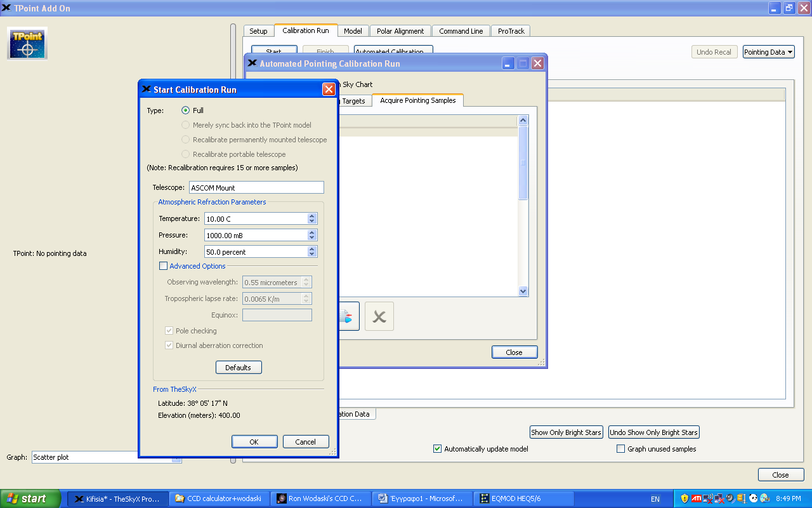
Task: Click scrollbar up arrow in Automated Calibration list
Action: tap(523, 120)
